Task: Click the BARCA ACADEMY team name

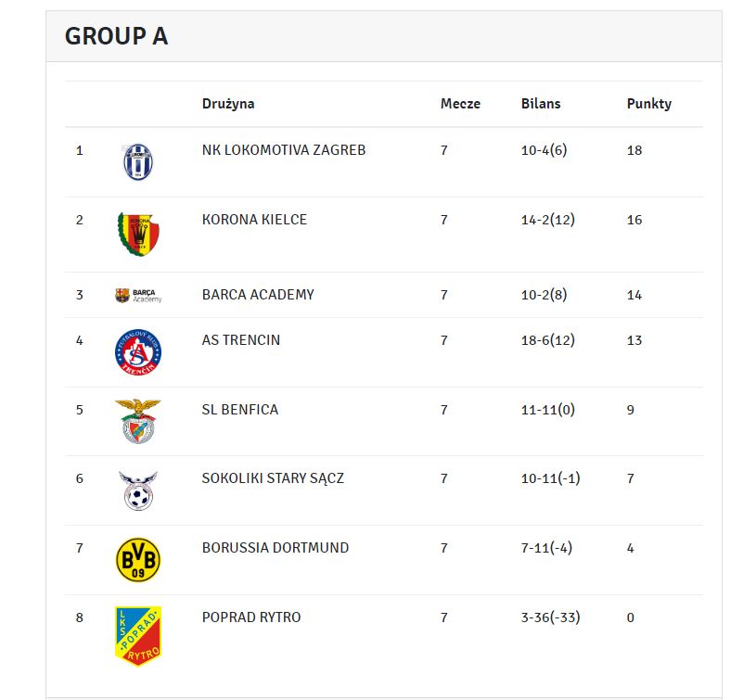Action: click(x=258, y=294)
